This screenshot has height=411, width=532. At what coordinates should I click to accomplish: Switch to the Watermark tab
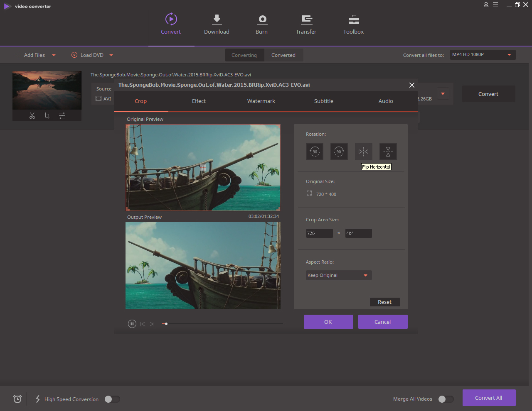click(x=261, y=101)
